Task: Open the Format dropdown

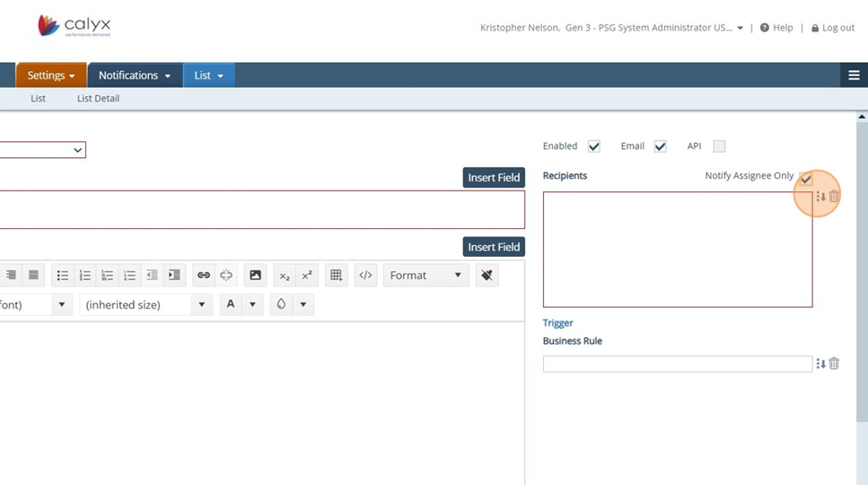Action: pos(425,276)
